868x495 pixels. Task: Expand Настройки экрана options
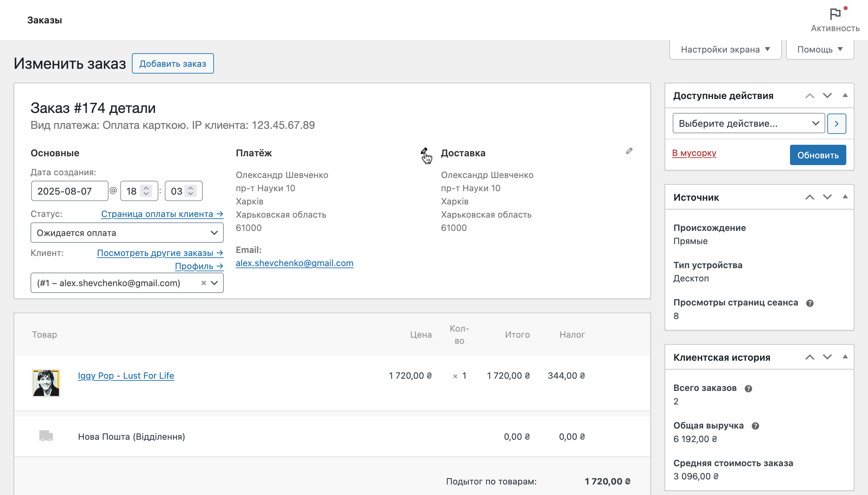coord(725,49)
